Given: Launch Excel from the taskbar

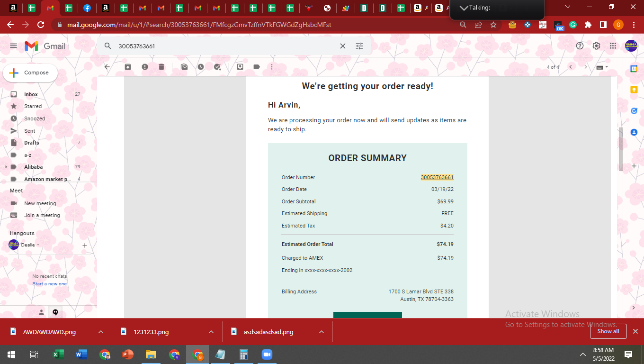Looking at the screenshot, I should [58, 355].
